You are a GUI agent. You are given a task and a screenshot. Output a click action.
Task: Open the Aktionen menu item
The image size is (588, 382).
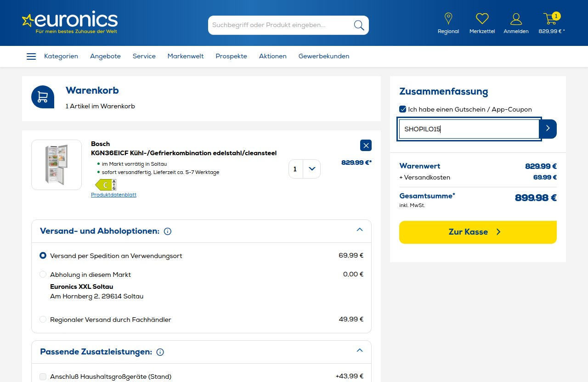273,56
